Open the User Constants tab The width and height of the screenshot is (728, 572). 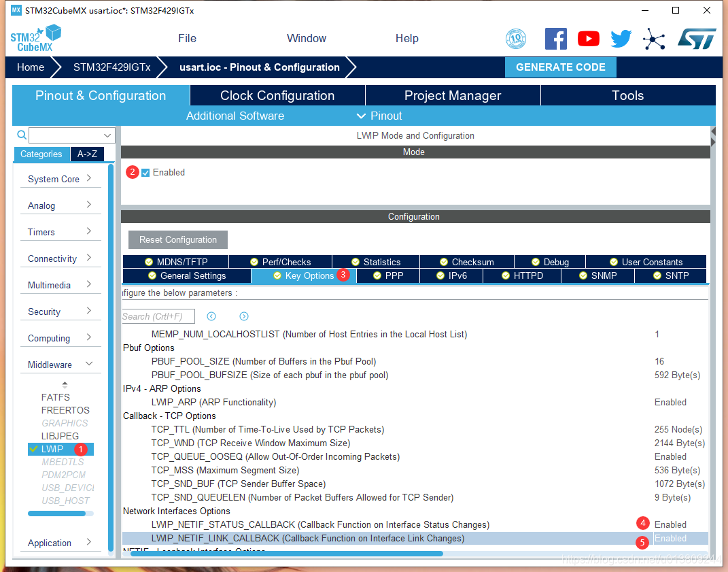646,262
